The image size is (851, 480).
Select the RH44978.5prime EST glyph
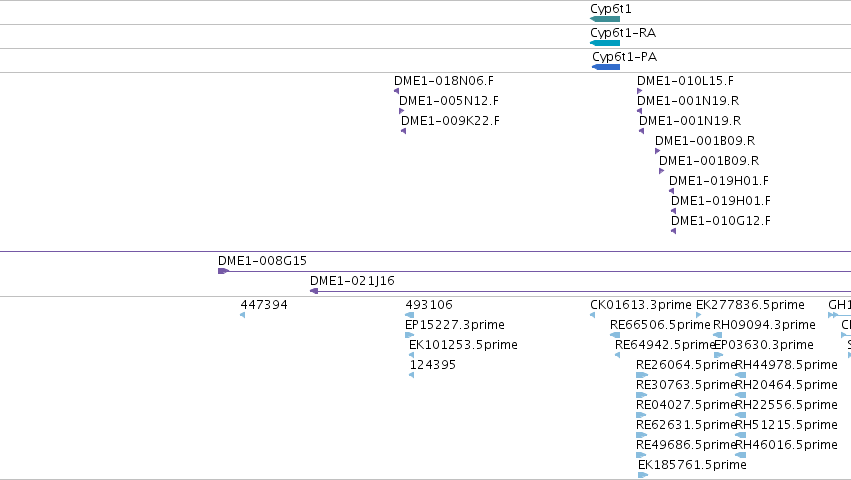coord(740,375)
